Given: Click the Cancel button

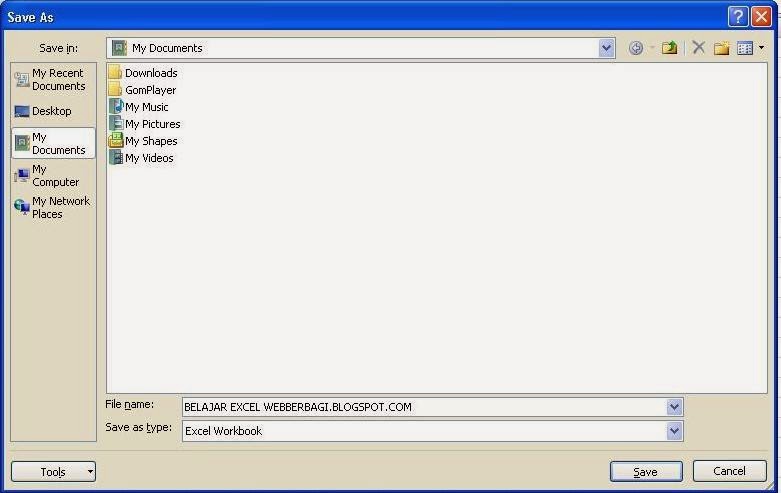Looking at the screenshot, I should click(729, 471).
